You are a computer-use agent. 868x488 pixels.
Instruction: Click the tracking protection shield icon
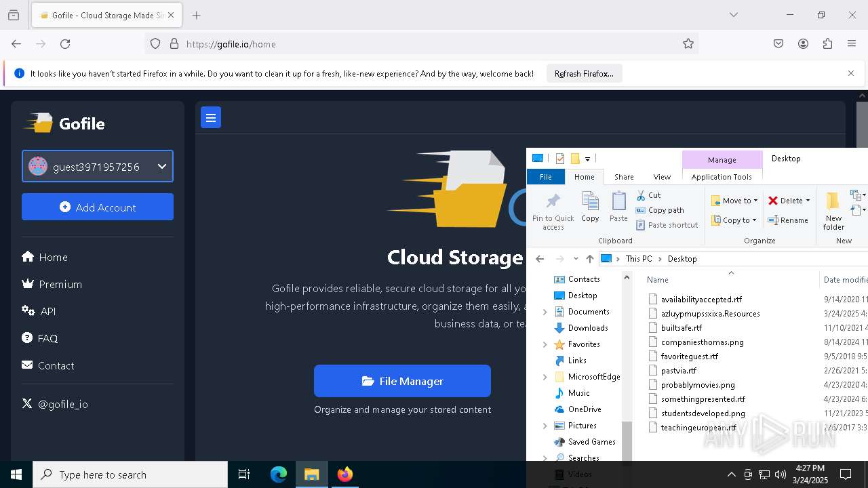[x=155, y=44]
